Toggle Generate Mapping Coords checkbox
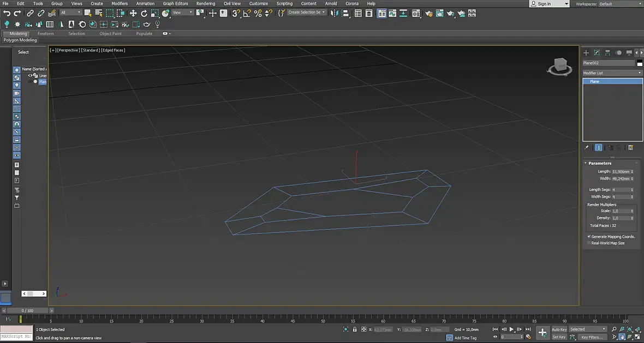The width and height of the screenshot is (644, 343). pyautogui.click(x=589, y=237)
